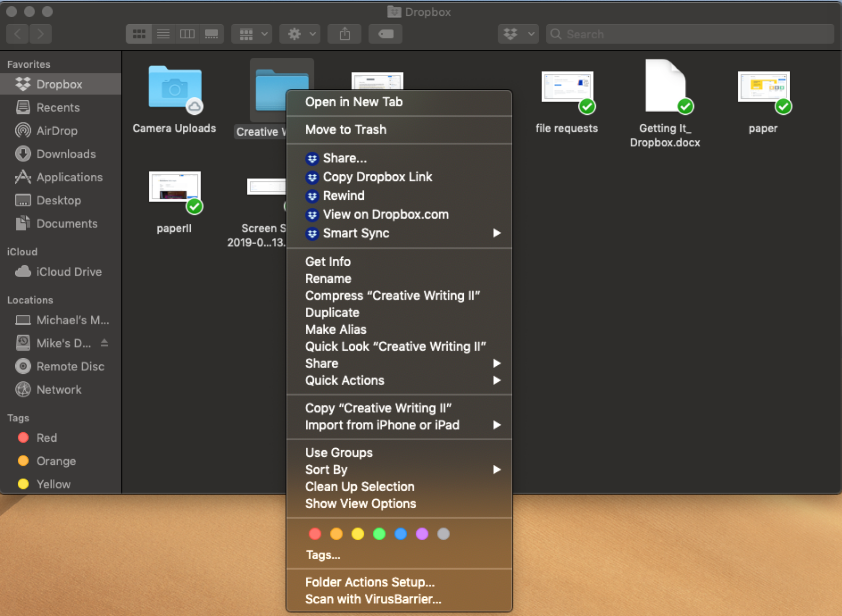842x616 pixels.
Task: Go back with the left arrow button
Action: (18, 34)
